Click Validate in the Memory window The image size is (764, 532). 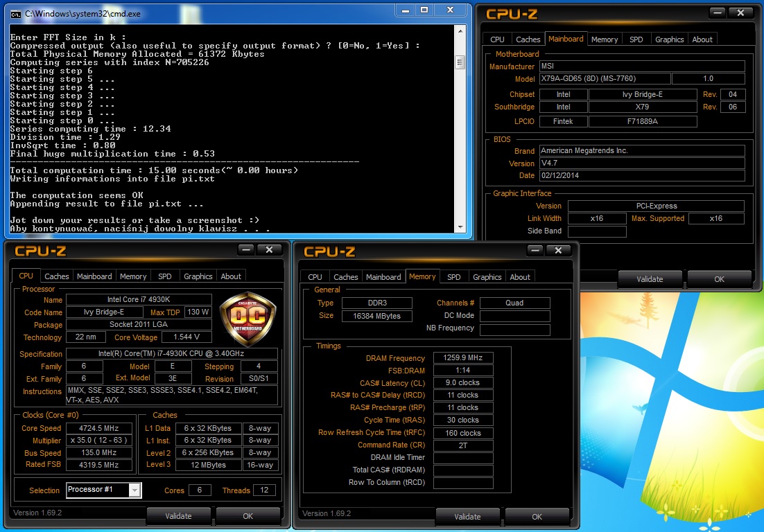click(467, 517)
